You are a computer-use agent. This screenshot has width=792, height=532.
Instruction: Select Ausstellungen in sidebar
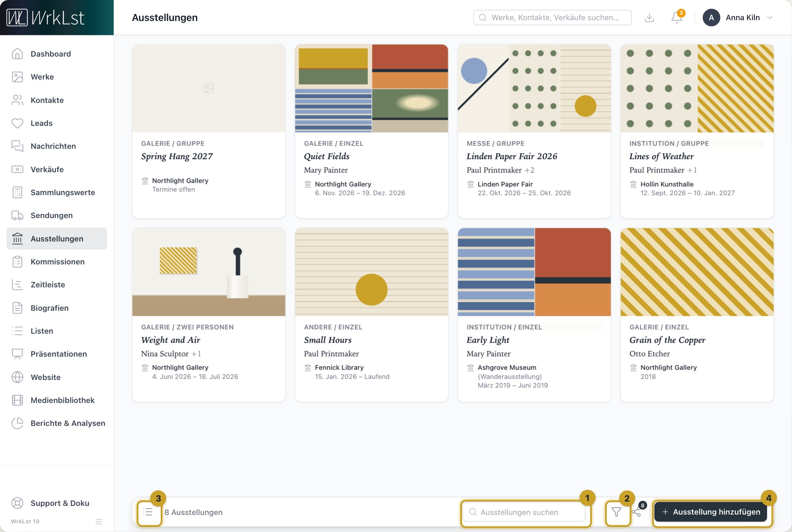point(57,239)
